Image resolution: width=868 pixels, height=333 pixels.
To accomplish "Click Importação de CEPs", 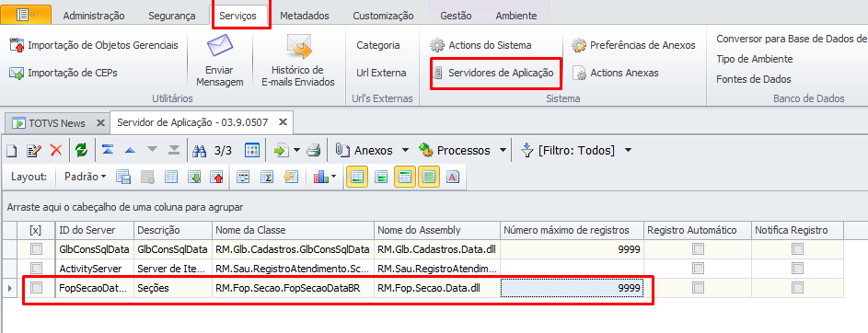I will tap(64, 73).
